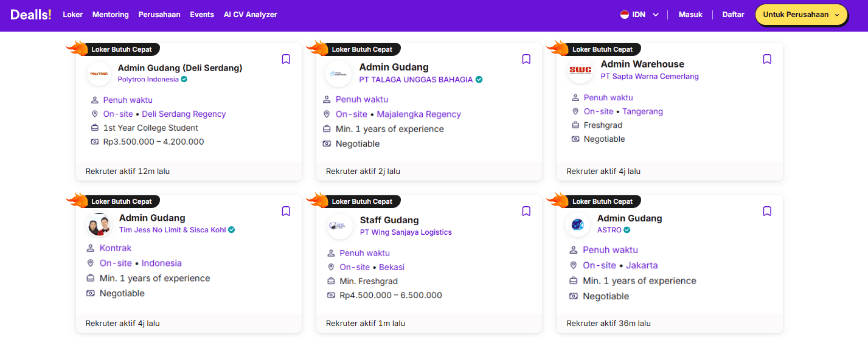868x337 pixels.
Task: Click Rekruter aktif 2j lalu text
Action: 363,171
